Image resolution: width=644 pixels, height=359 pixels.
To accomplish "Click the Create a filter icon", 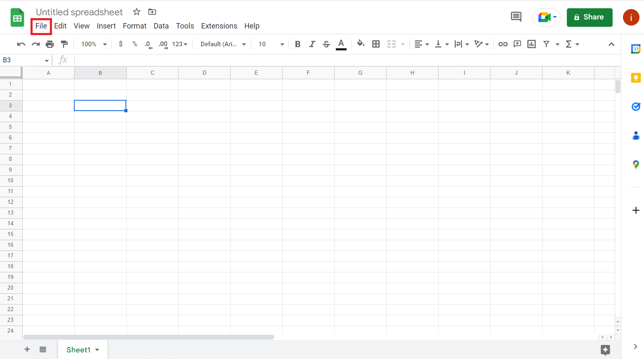I will 546,44.
